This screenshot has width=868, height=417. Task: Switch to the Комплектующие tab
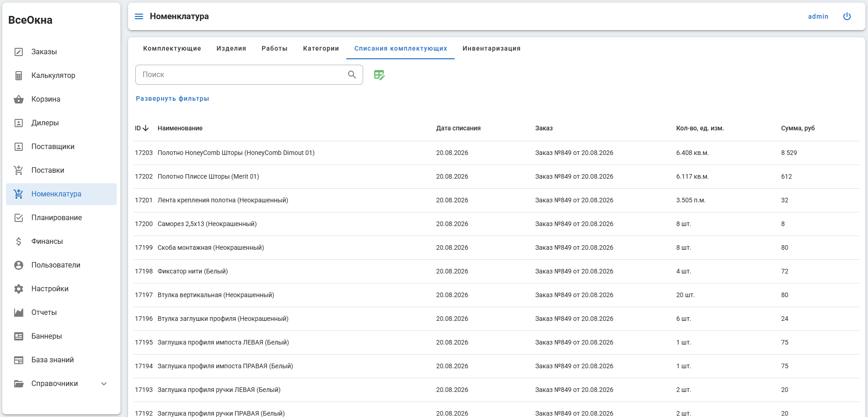click(x=172, y=48)
